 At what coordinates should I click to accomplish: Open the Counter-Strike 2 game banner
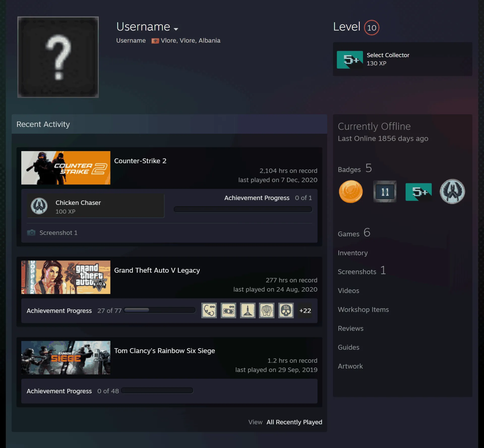66,168
